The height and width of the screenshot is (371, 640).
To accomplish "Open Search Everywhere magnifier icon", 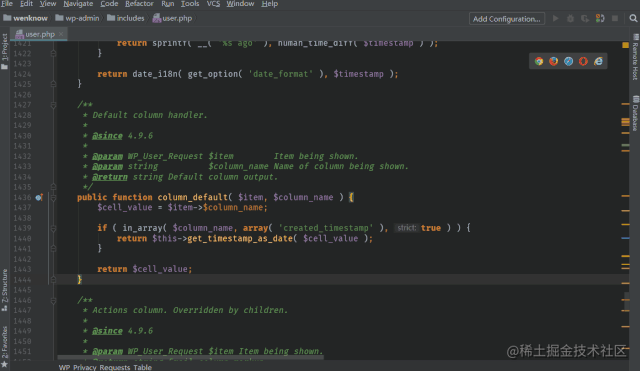I will (633, 18).
